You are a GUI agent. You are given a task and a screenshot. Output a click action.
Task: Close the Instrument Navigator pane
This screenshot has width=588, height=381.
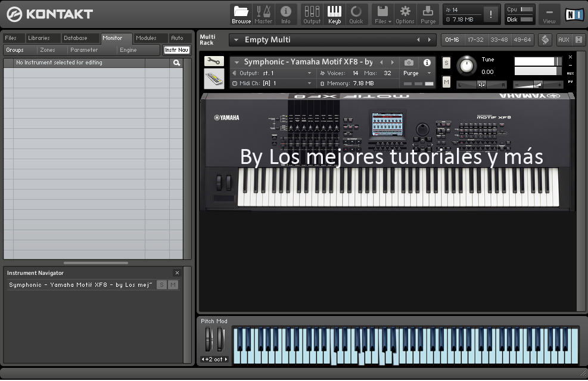[x=177, y=273]
